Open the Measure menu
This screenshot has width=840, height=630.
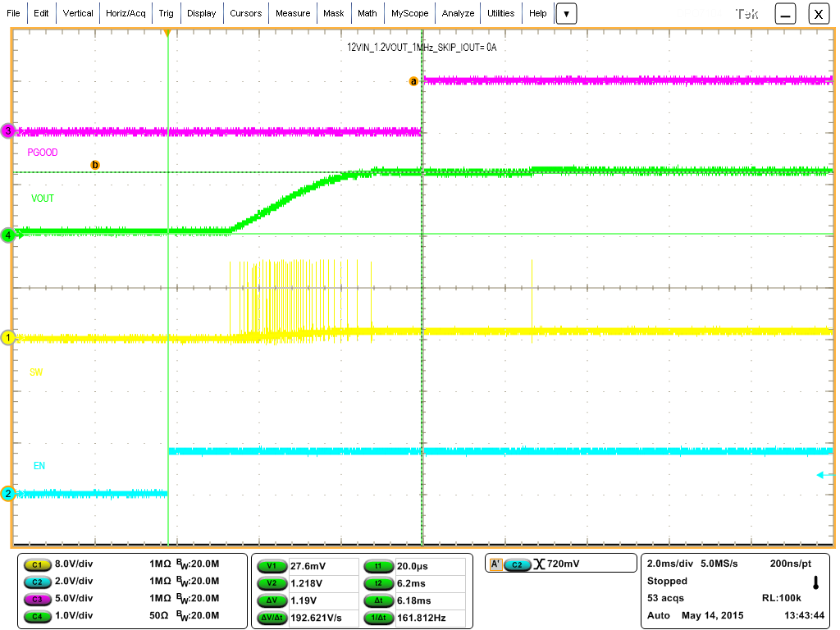[293, 13]
